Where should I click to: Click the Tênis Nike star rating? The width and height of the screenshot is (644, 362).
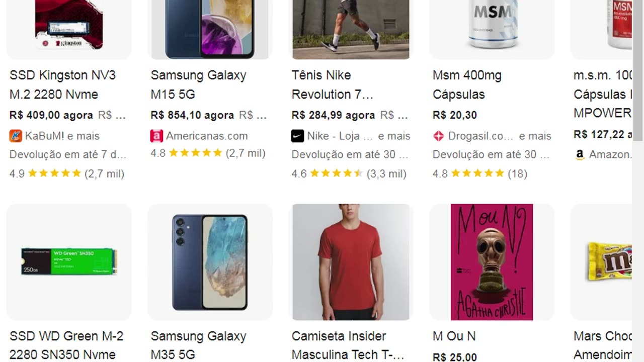[336, 173]
